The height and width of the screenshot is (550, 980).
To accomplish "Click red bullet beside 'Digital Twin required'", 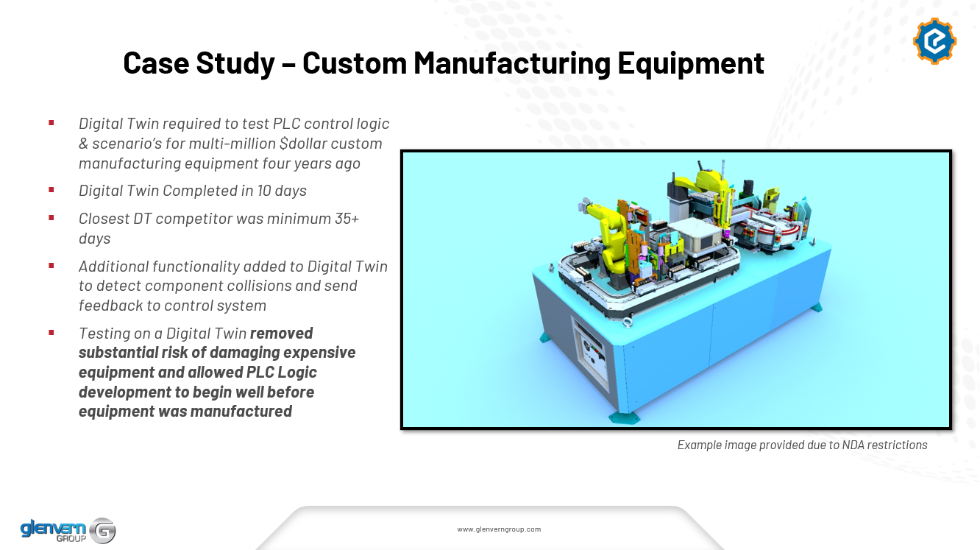I will pos(52,123).
